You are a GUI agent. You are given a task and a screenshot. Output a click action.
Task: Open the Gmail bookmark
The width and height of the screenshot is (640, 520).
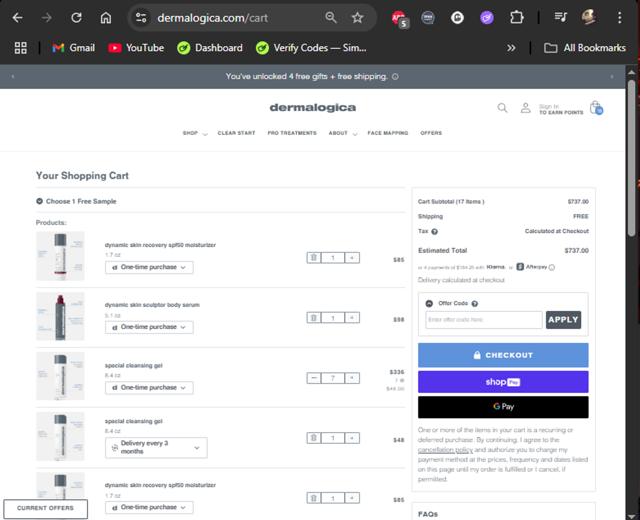73,48
